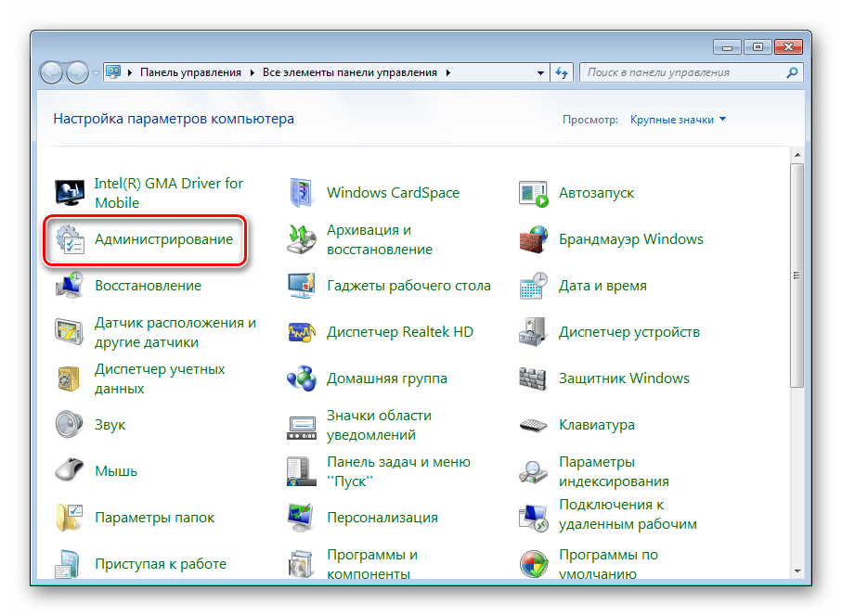
Task: Click the Клавиатура keyboard icon
Action: click(533, 425)
